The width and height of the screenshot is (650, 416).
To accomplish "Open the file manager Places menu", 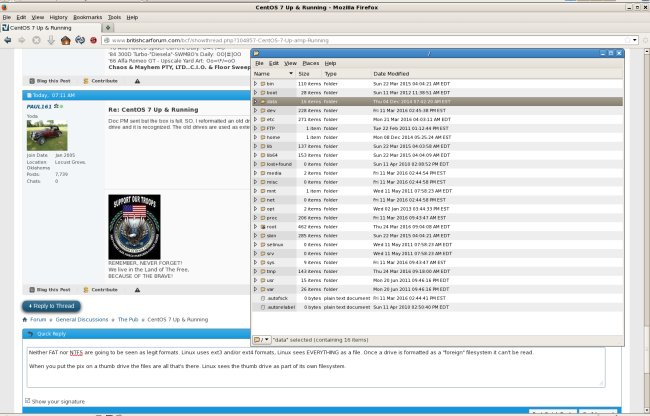I will pos(310,63).
